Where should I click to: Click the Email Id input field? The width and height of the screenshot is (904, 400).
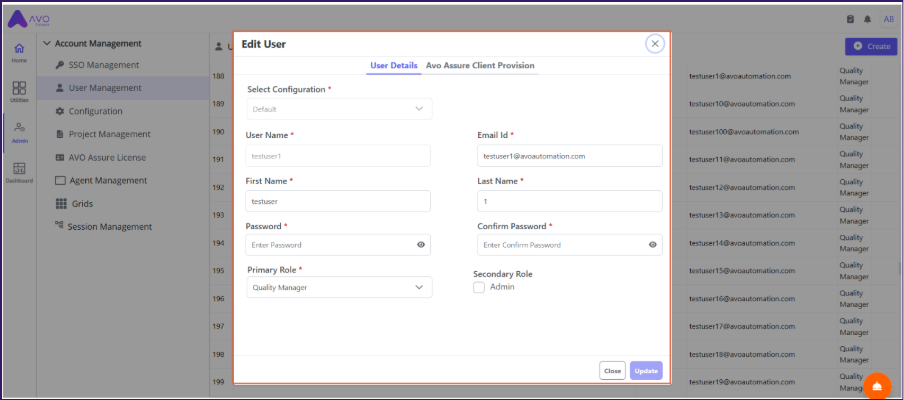[569, 156]
